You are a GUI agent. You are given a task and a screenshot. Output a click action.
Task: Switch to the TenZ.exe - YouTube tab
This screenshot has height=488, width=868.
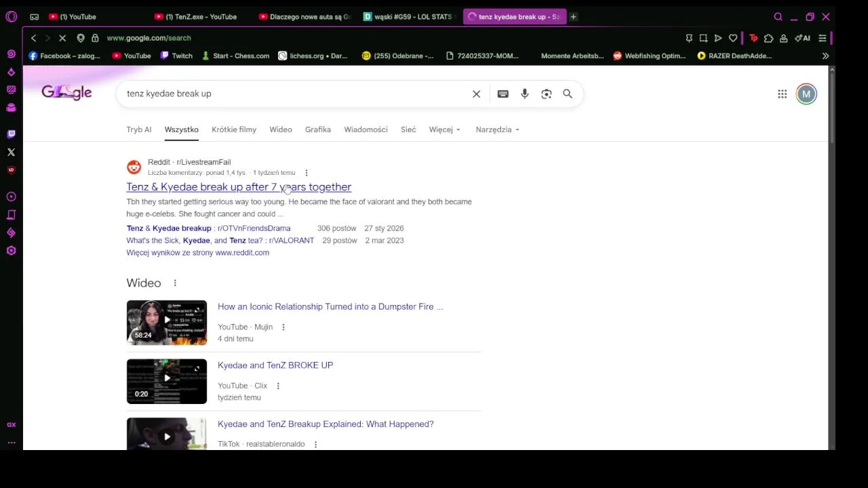(x=201, y=16)
